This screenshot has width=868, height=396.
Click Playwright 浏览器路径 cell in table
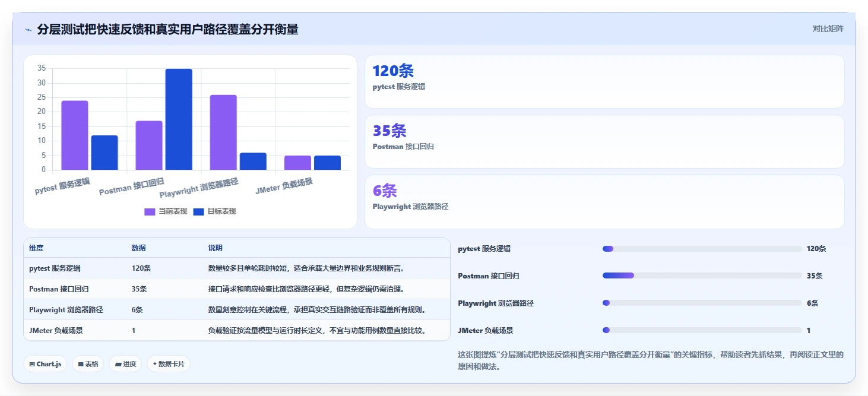coord(66,310)
